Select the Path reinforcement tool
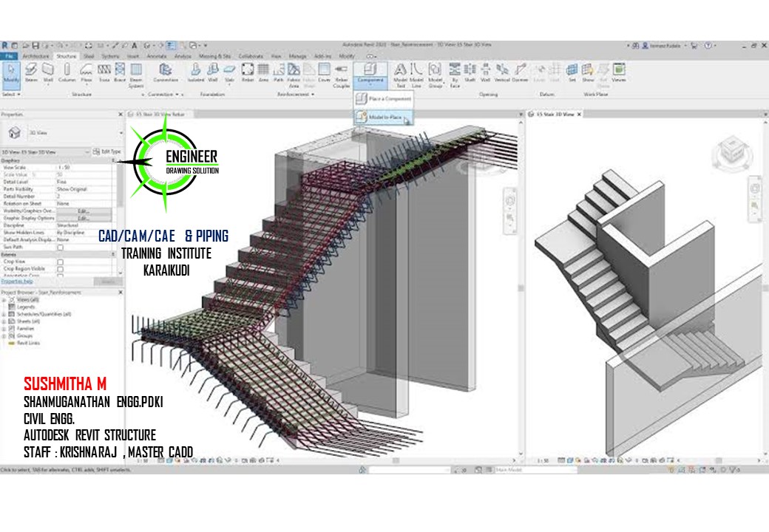769x532 pixels. point(279,72)
